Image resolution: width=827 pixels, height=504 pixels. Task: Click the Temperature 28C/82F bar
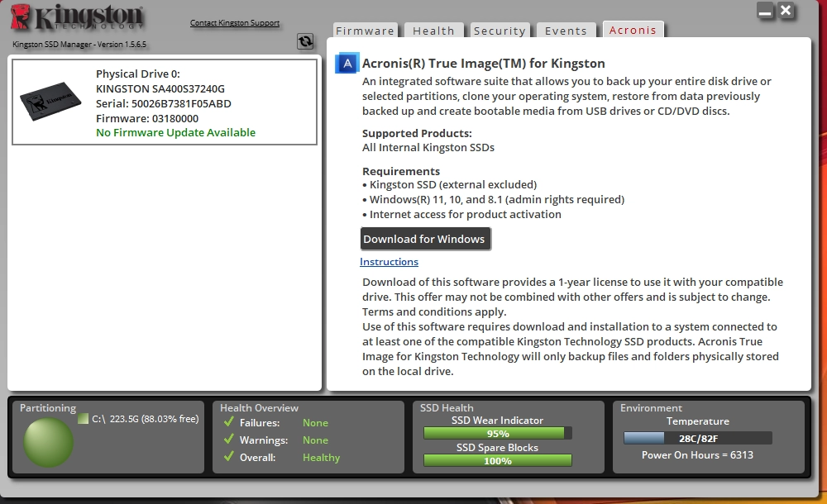pyautogui.click(x=697, y=438)
